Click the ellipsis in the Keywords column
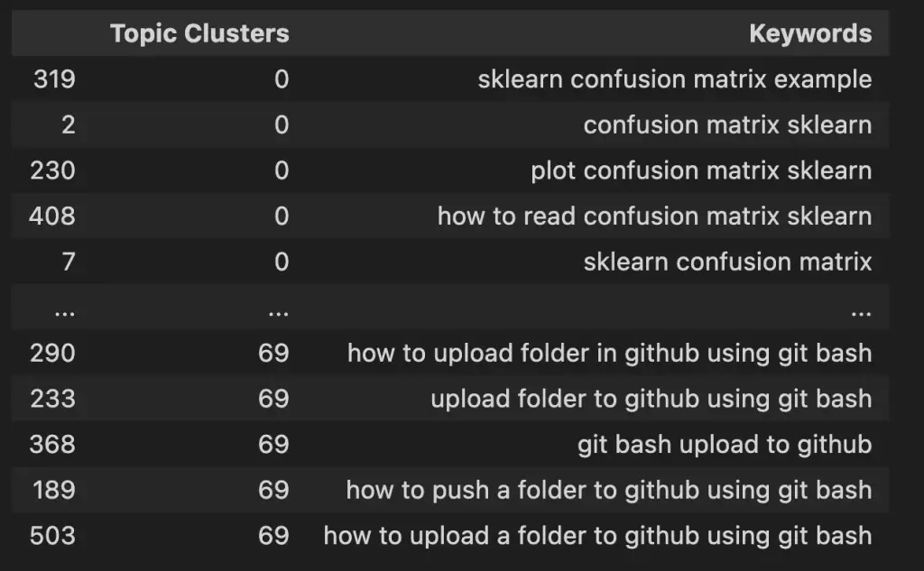This screenshot has width=924, height=571. click(861, 314)
